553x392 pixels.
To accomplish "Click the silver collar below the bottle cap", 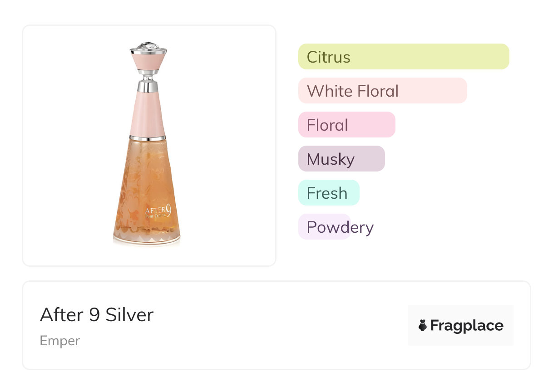I will tap(148, 85).
